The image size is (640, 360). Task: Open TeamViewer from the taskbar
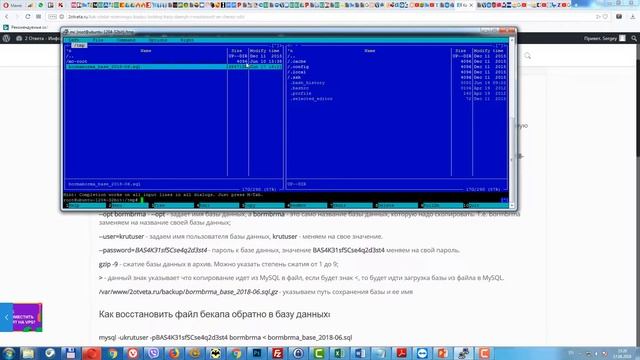pos(422,353)
